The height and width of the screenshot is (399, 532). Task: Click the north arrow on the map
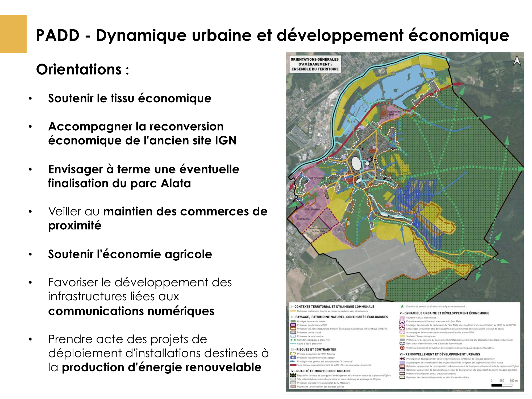[517, 60]
